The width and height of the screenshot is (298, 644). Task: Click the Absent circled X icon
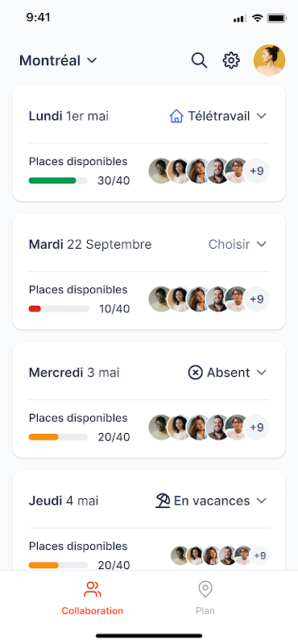[x=195, y=373]
